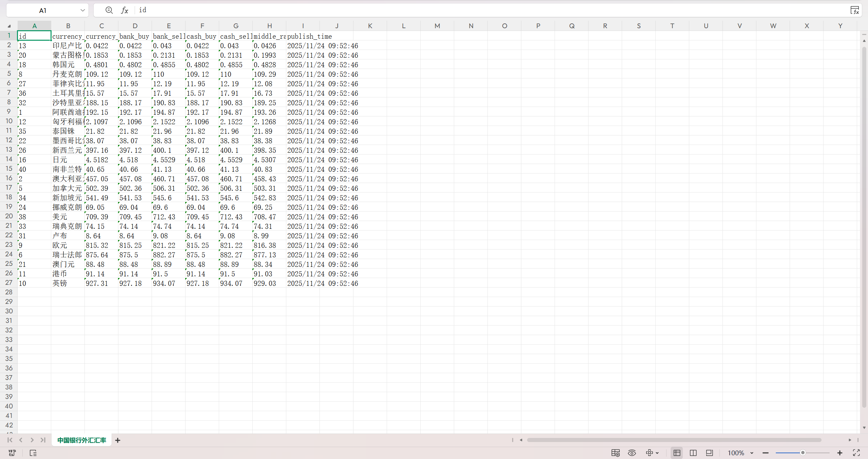Select the 中国银行外汇汇率 sheet tab
Viewport: 868px width, 459px height.
(x=82, y=440)
